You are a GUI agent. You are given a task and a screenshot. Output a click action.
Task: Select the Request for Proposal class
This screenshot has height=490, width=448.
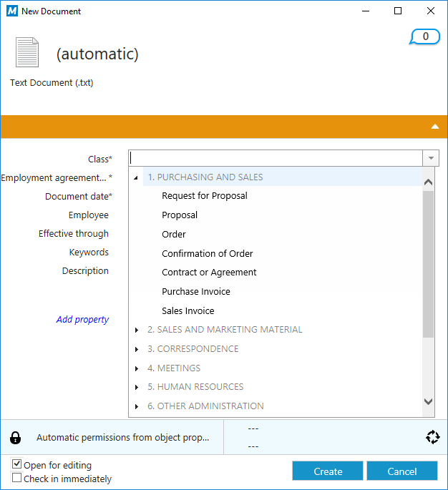pyautogui.click(x=205, y=195)
